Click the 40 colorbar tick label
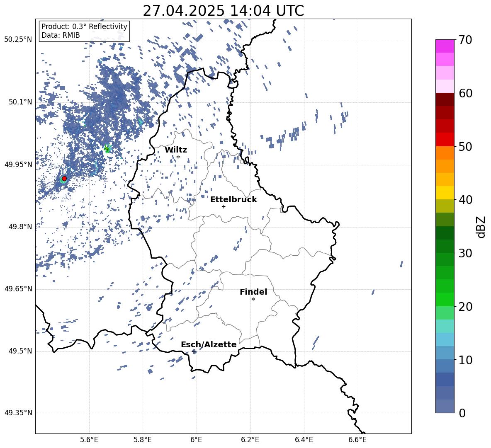The height and width of the screenshot is (448, 491). coord(465,200)
